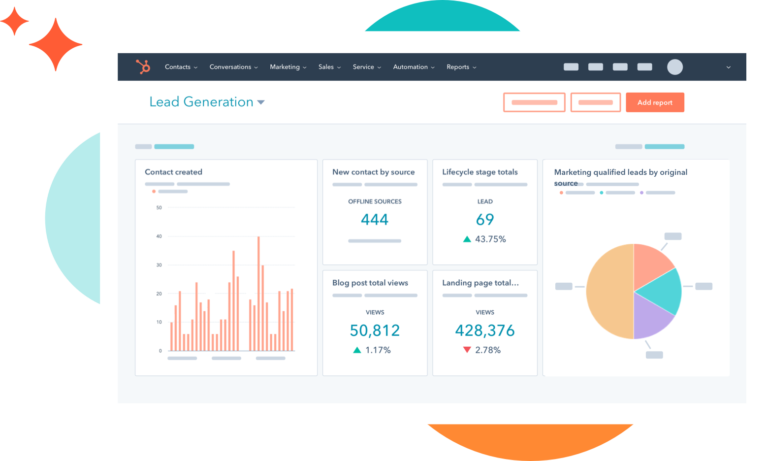Expand the Sales navigation dropdown
The width and height of the screenshot is (768, 461).
point(329,67)
